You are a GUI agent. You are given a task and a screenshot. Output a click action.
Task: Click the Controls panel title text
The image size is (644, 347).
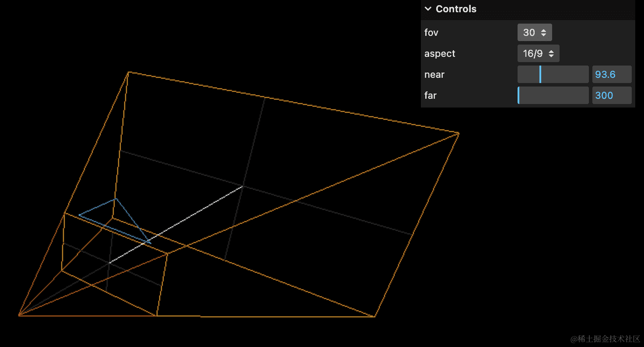[x=456, y=9]
